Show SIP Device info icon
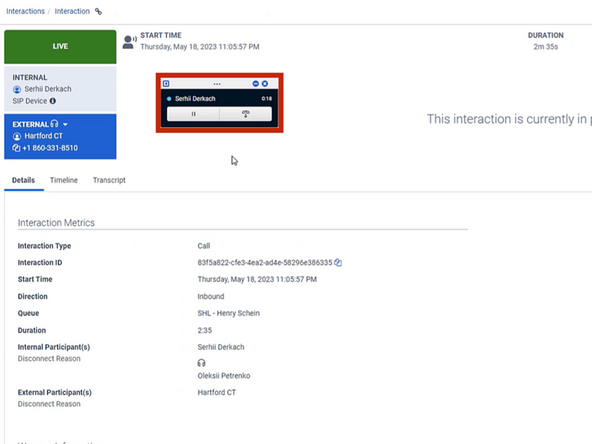 tap(53, 101)
